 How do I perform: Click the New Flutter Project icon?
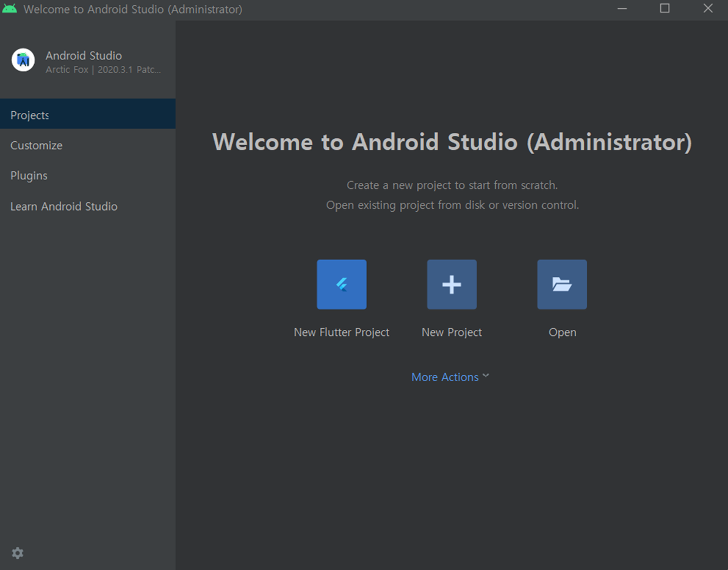[342, 285]
